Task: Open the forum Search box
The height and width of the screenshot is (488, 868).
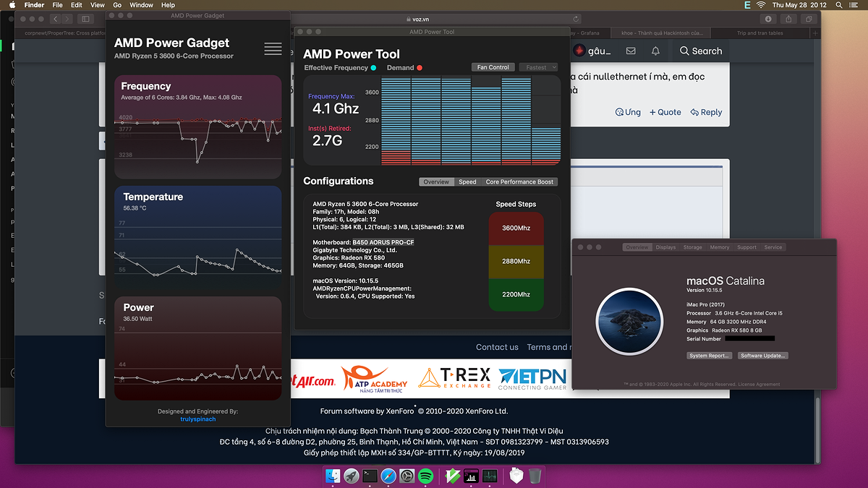Action: pyautogui.click(x=701, y=51)
